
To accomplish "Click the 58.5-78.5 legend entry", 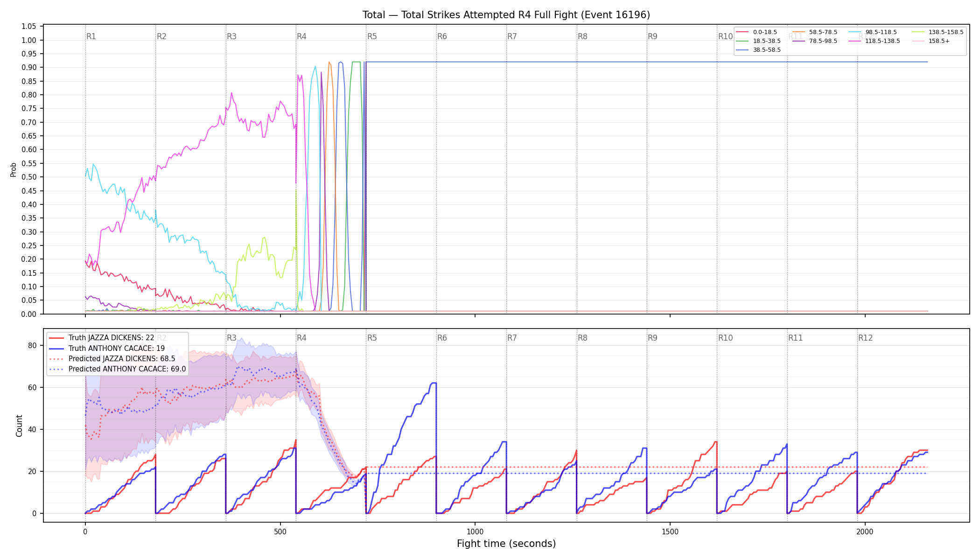I will coord(815,32).
